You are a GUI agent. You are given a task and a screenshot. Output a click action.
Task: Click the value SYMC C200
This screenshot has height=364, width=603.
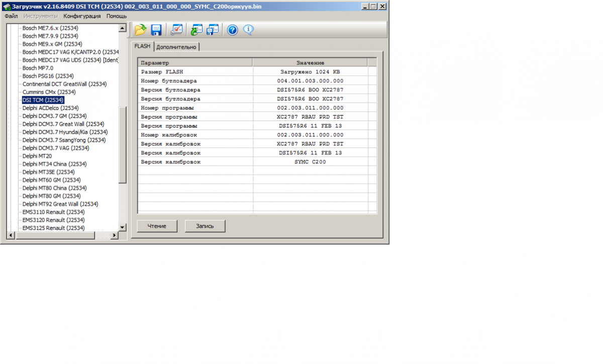(x=310, y=162)
